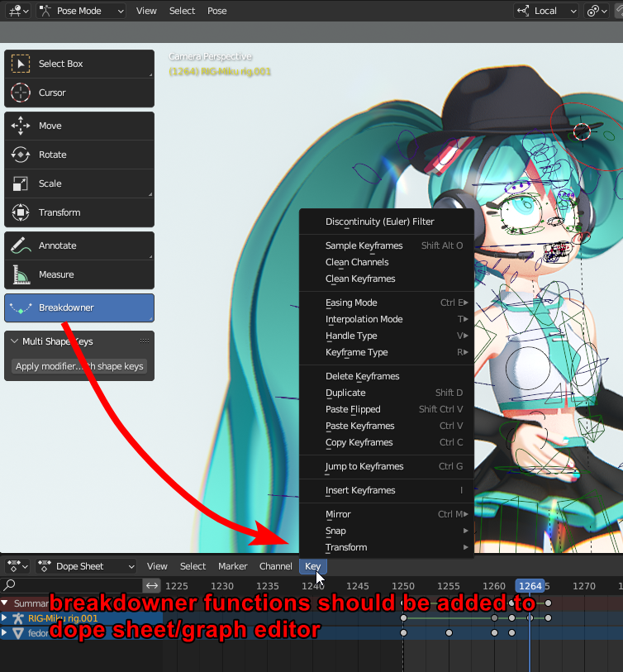Click the Breakdowner tool

(79, 307)
